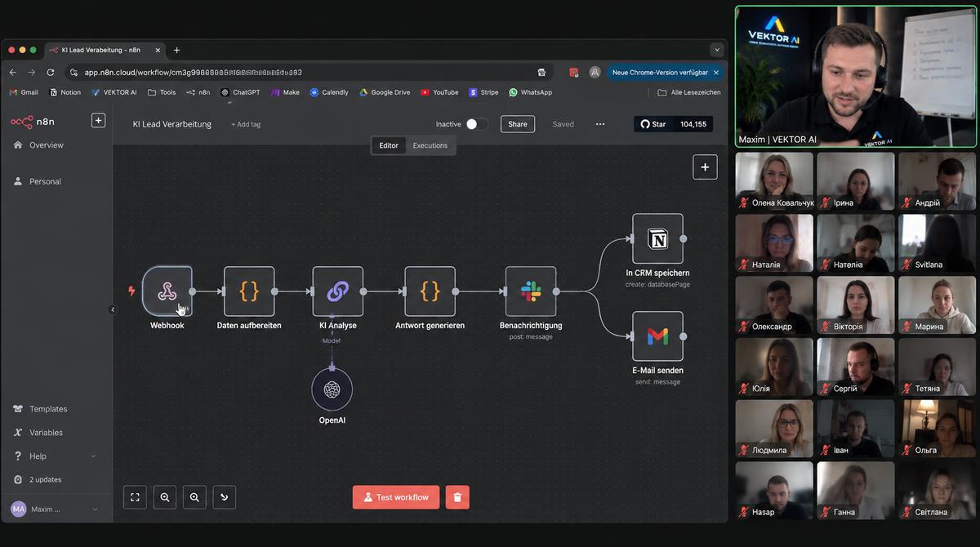This screenshot has height=547, width=980.
Task: Click the browser address bar URL
Action: pyautogui.click(x=194, y=73)
